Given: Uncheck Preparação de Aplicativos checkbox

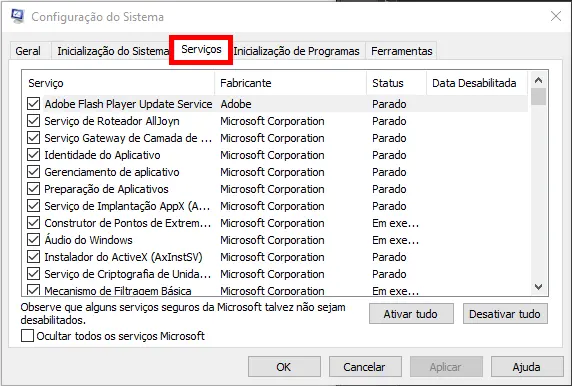Looking at the screenshot, I should tap(34, 189).
